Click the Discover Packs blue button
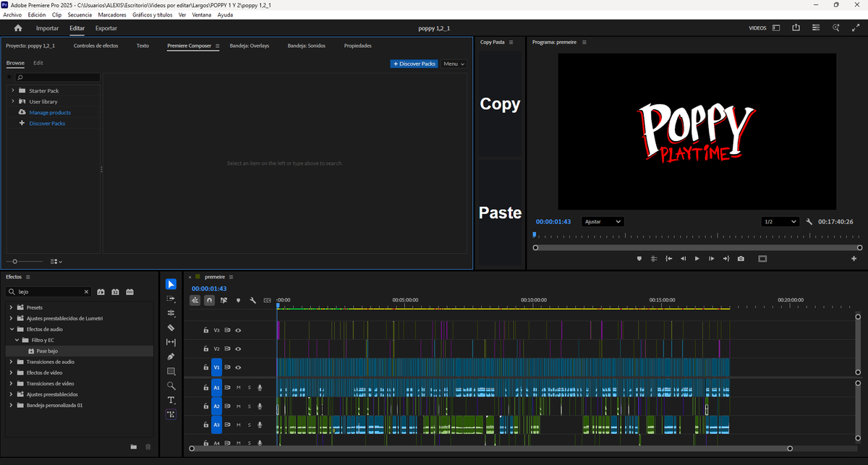Image resolution: width=868 pixels, height=465 pixels. point(414,64)
